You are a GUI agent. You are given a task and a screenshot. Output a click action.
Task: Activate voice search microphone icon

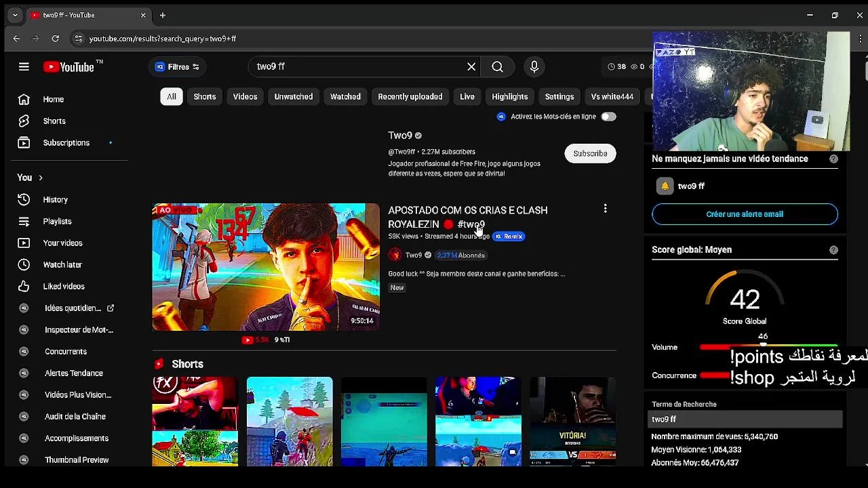click(x=534, y=66)
